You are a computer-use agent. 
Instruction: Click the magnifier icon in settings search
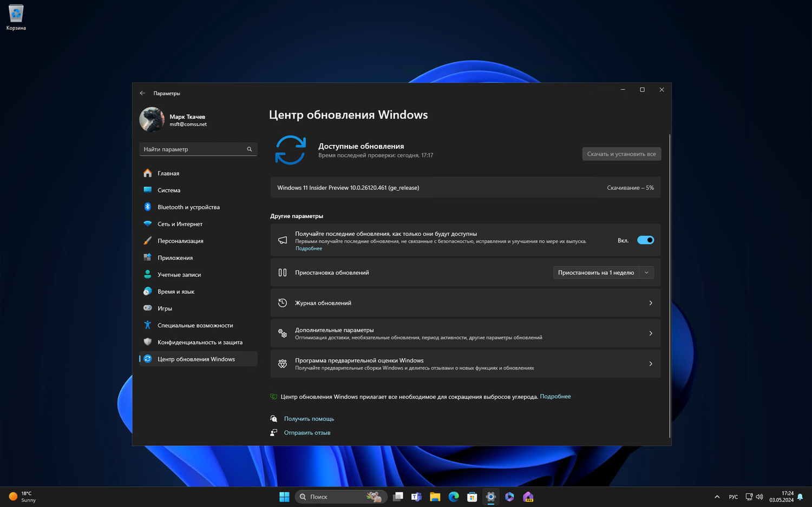[x=250, y=149]
